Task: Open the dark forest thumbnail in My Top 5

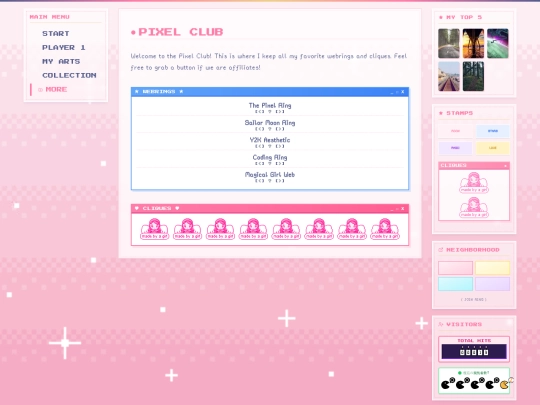Action: point(473,76)
